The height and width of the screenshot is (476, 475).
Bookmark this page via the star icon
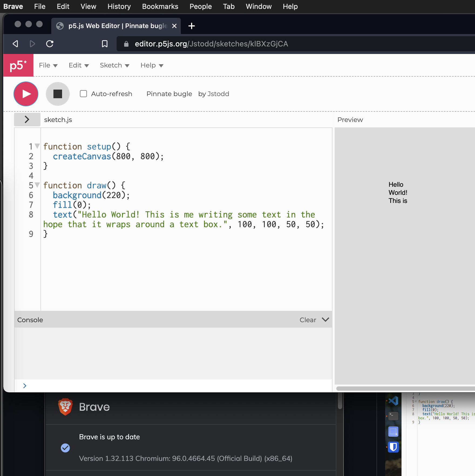point(105,44)
